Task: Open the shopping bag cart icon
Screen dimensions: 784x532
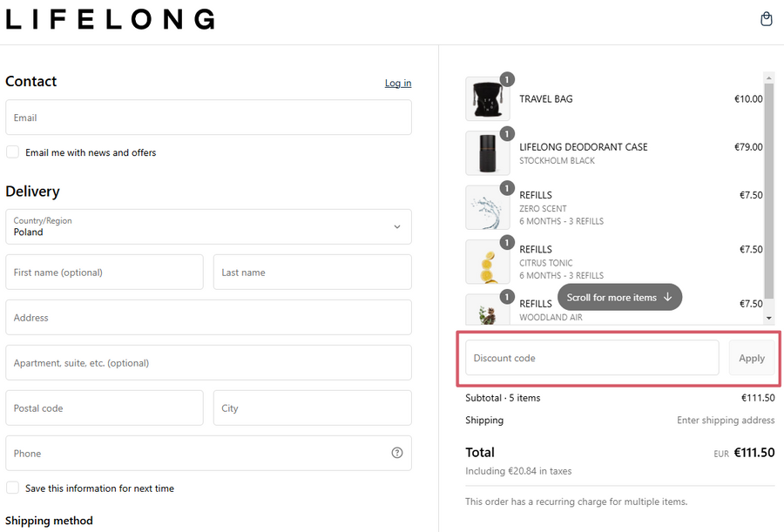Action: 766,19
